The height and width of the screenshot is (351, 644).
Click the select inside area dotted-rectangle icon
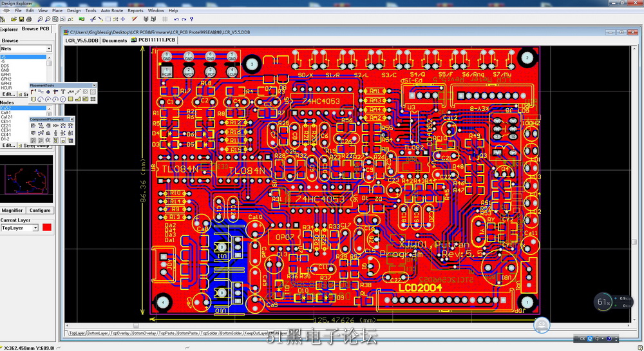[108, 19]
